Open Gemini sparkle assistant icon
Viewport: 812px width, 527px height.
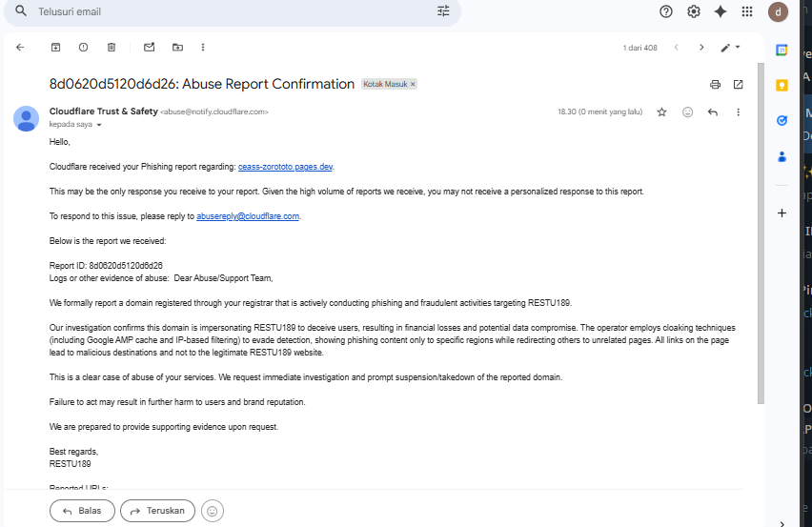(x=721, y=11)
